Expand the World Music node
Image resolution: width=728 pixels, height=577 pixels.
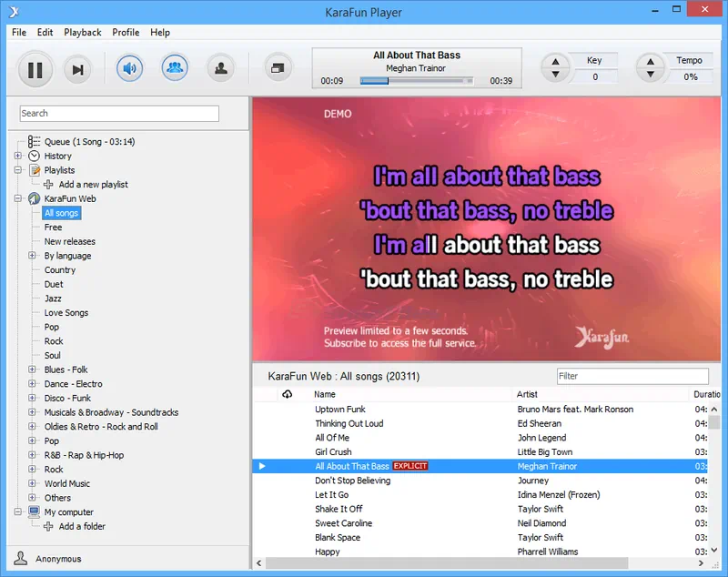pyautogui.click(x=32, y=483)
